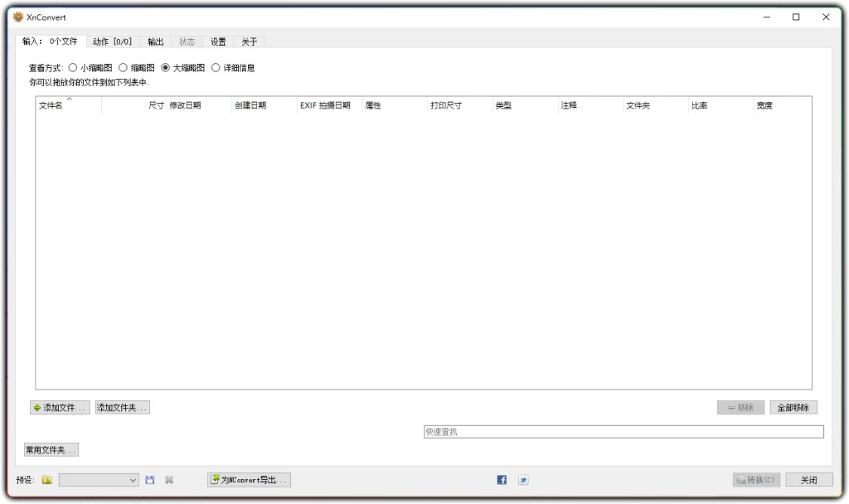The image size is (849, 504).
Task: Sort by the 打印尺寸 column header
Action: tap(459, 105)
